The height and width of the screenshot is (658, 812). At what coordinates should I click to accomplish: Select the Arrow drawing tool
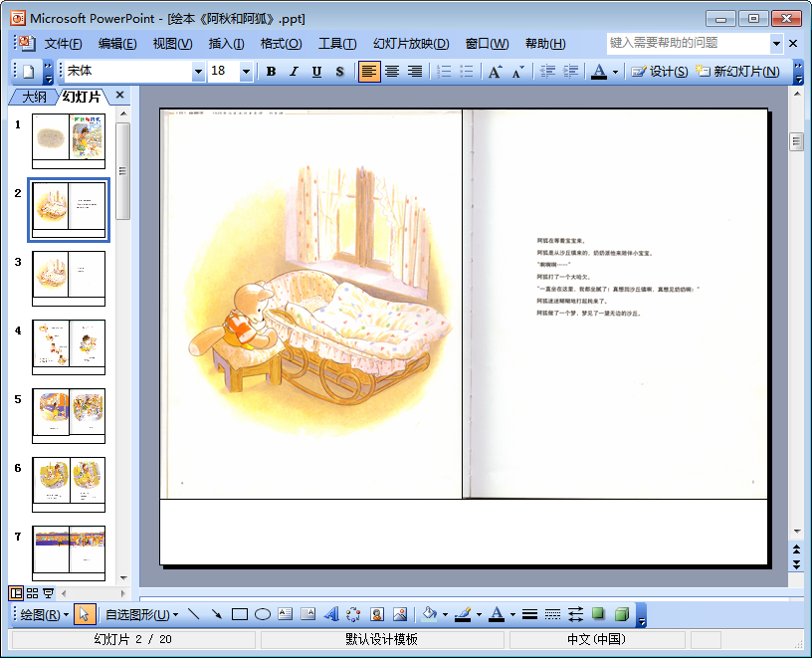217,615
